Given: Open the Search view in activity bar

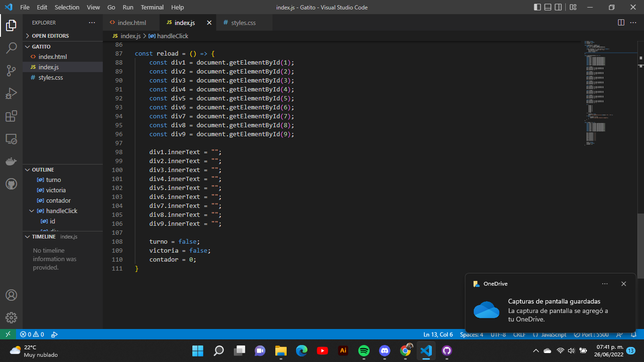Looking at the screenshot, I should pos(11,48).
